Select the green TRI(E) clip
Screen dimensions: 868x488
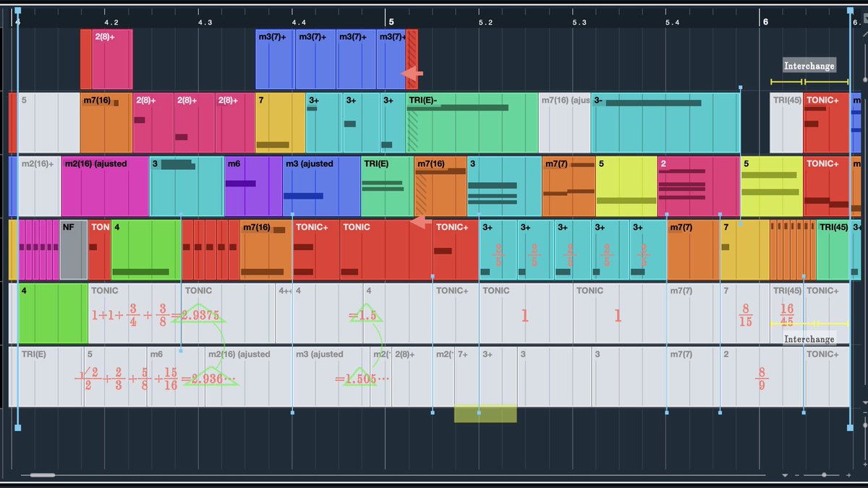(387, 187)
